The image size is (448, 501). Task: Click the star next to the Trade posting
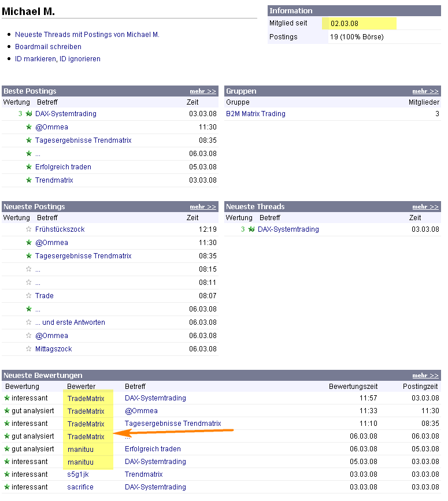28,296
